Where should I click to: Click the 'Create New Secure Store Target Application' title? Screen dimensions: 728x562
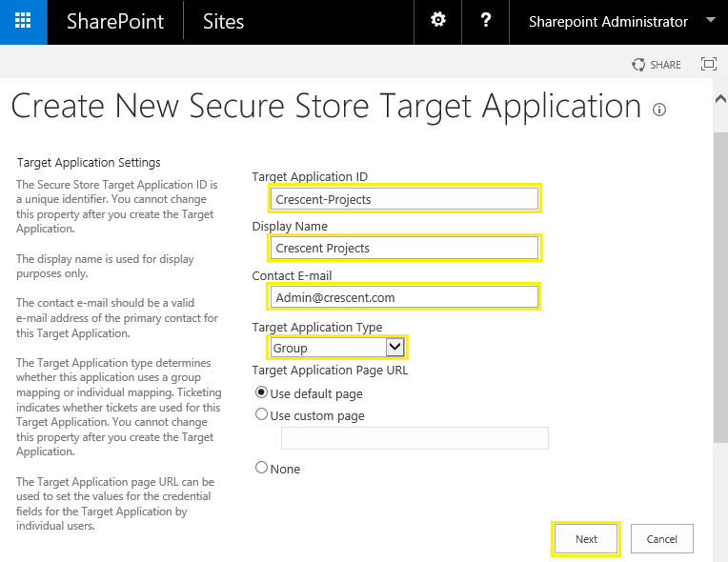(x=326, y=107)
